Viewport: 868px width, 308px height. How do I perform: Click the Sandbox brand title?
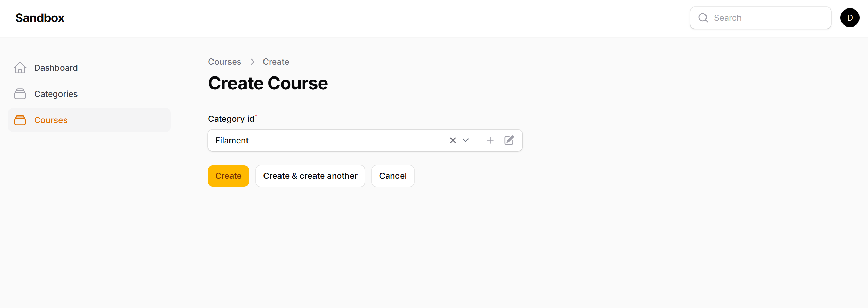pyautogui.click(x=39, y=18)
